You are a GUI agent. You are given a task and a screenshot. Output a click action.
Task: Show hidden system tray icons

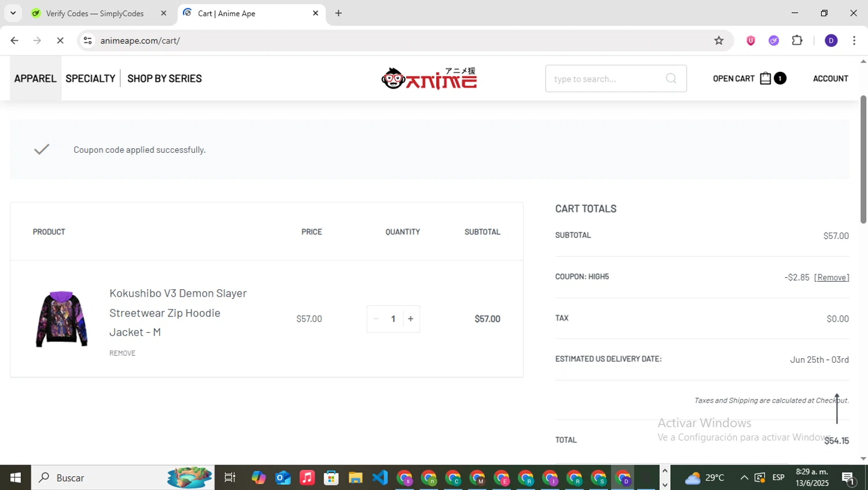pyautogui.click(x=744, y=478)
